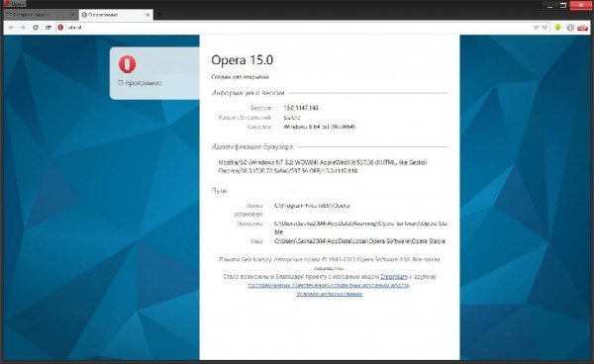Close the Opera window
The image size is (594, 364).
click(x=581, y=5)
